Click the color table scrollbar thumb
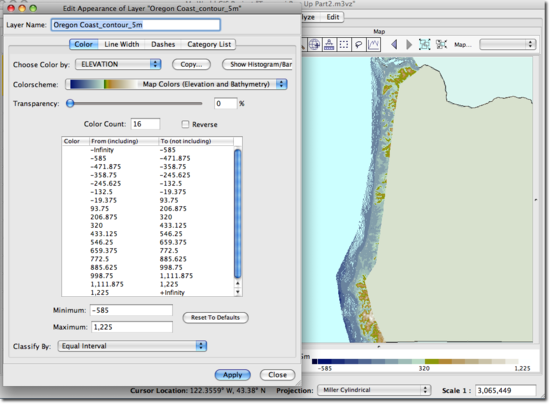This screenshot has width=550, height=404. pyautogui.click(x=237, y=214)
